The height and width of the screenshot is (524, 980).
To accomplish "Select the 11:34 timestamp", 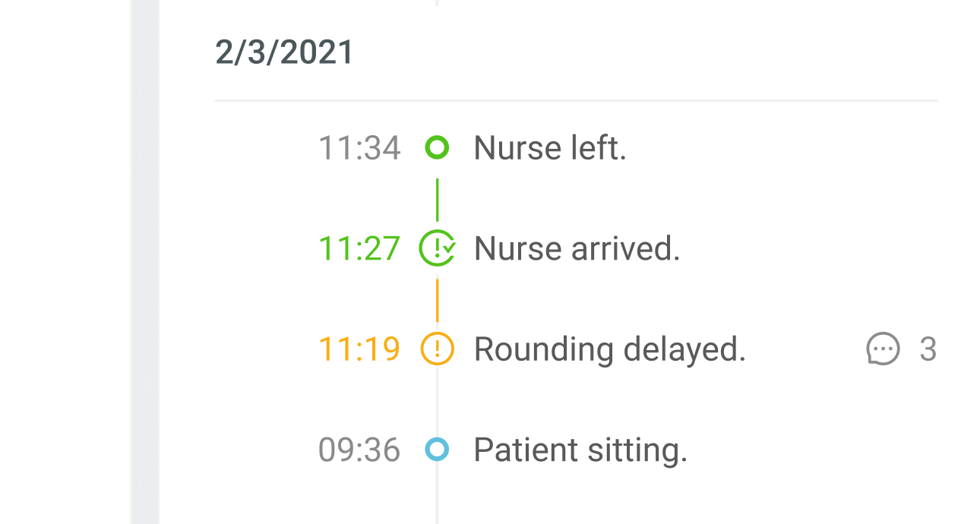I will point(359,147).
